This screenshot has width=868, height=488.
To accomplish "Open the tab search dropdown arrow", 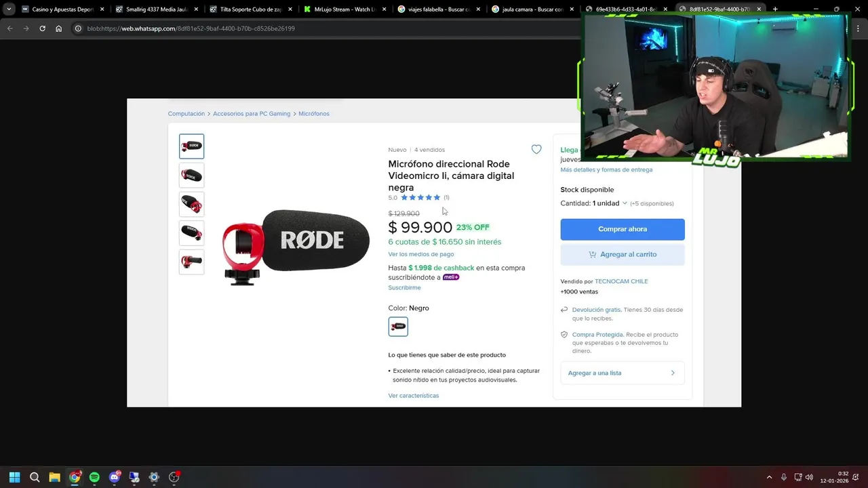I will click(9, 9).
